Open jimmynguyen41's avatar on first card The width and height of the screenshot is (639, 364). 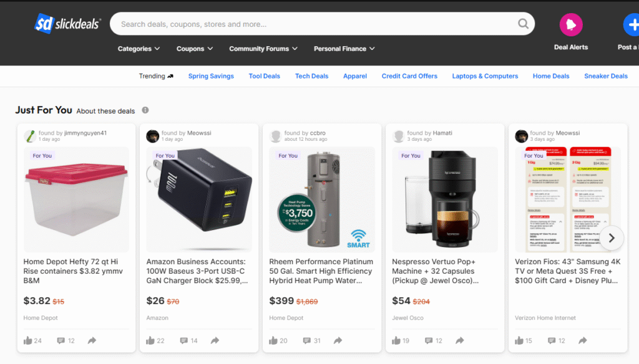(x=30, y=136)
